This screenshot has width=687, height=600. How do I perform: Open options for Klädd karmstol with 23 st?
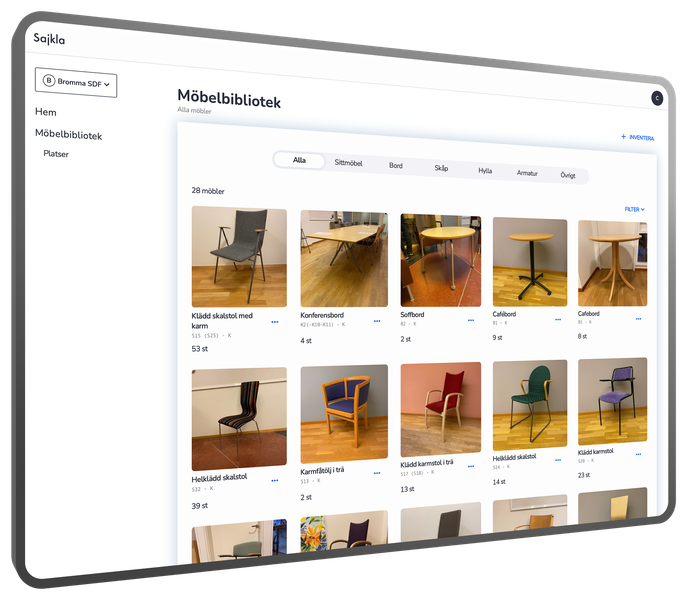point(638,454)
